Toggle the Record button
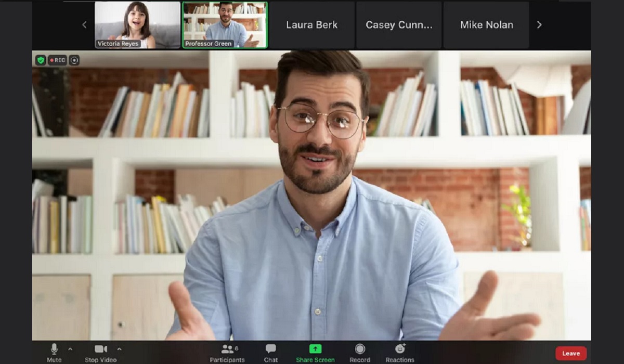This screenshot has height=364, width=624. (360, 353)
